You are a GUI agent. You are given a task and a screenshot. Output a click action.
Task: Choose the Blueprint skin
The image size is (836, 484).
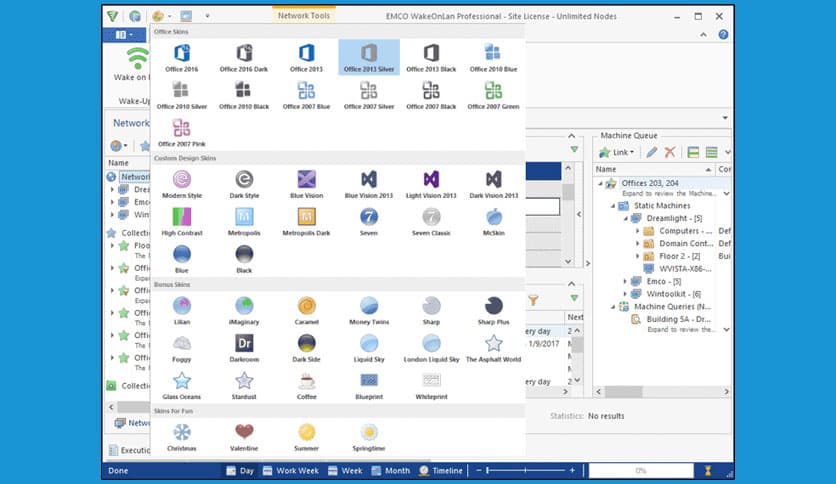pos(368,385)
